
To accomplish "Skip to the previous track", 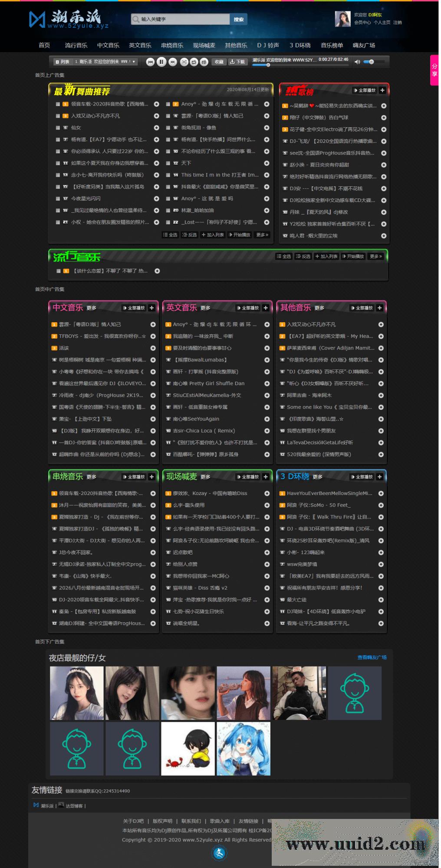I will coord(150,62).
